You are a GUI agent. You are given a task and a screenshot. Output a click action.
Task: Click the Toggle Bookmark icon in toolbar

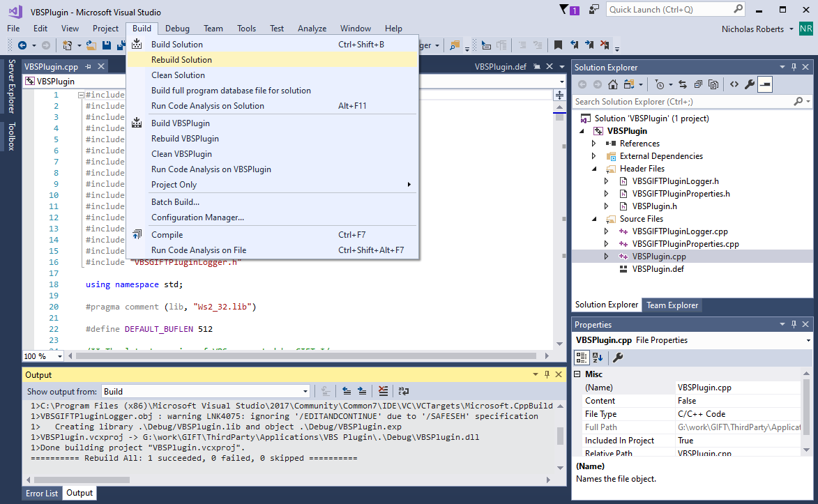coord(558,45)
